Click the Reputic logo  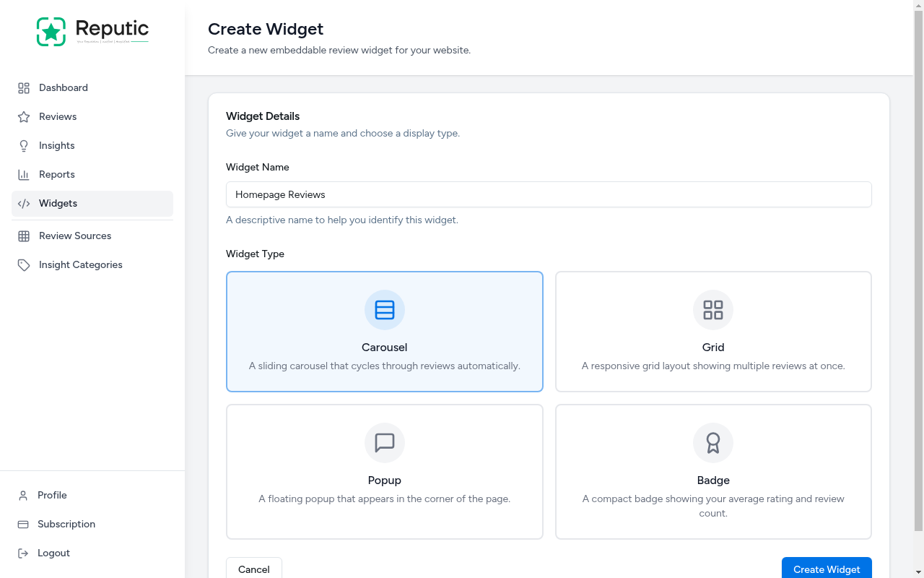click(x=92, y=31)
